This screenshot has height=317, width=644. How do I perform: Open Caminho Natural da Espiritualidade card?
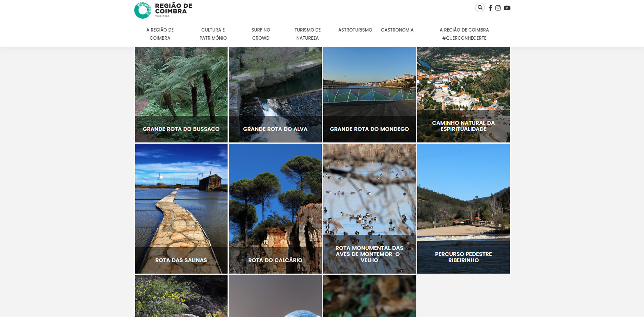(464, 94)
